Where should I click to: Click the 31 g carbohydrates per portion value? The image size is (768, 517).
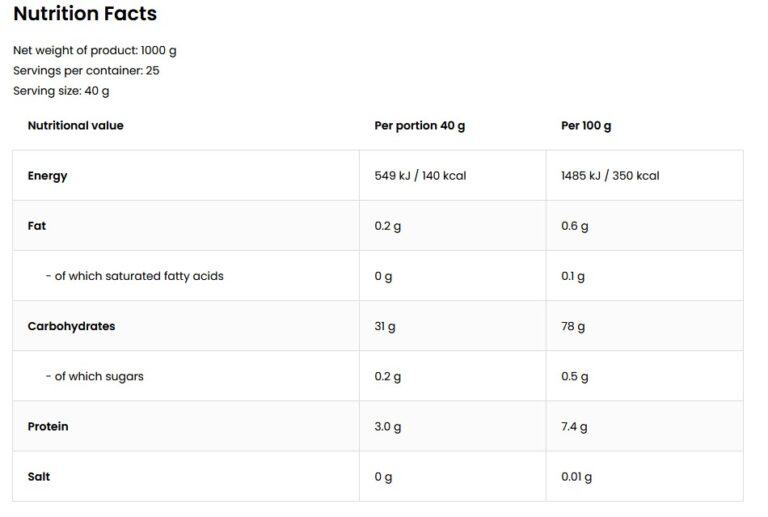[x=385, y=326]
